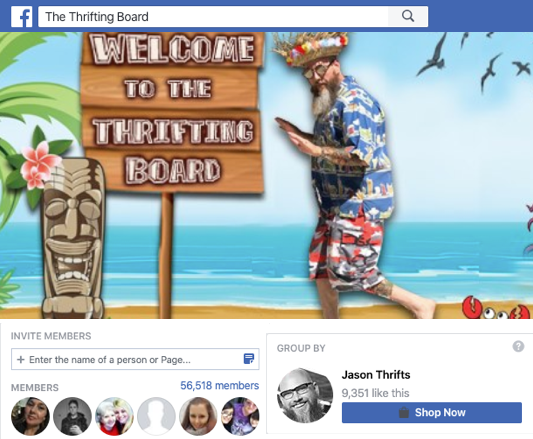Click the search field showing The Thrifting Board
The width and height of the screenshot is (533, 439).
[213, 16]
